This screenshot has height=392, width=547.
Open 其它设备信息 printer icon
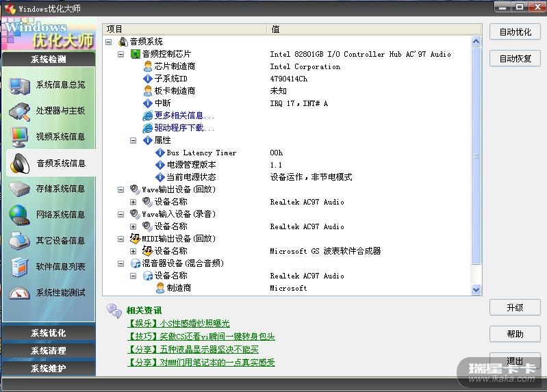[19, 241]
